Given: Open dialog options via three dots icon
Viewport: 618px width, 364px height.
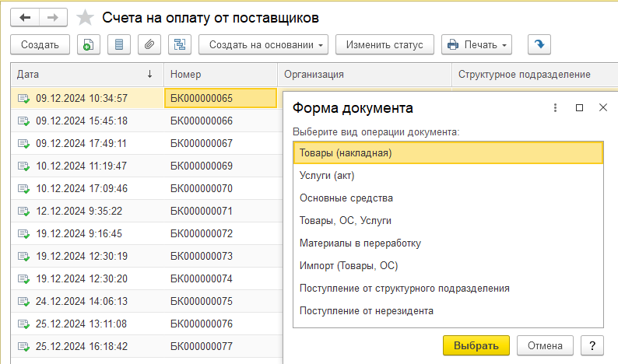Looking at the screenshot, I should (555, 108).
